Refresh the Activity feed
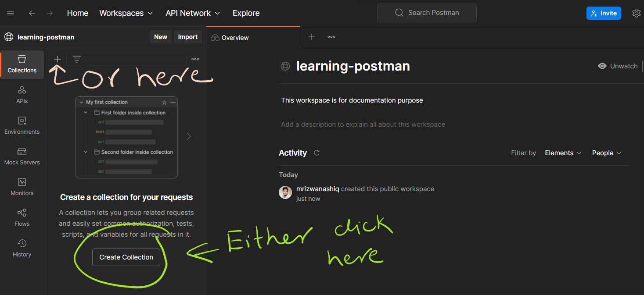Image resolution: width=644 pixels, height=295 pixels. point(317,153)
